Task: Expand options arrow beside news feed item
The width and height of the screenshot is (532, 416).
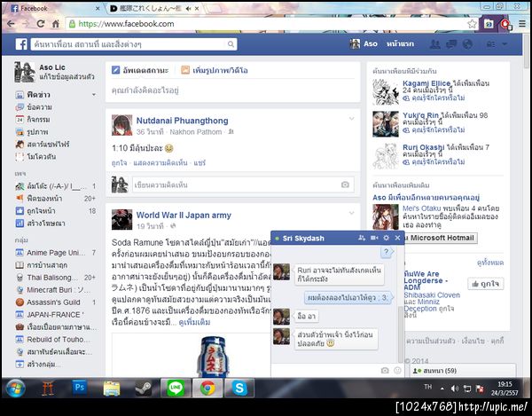Action: pos(94,95)
